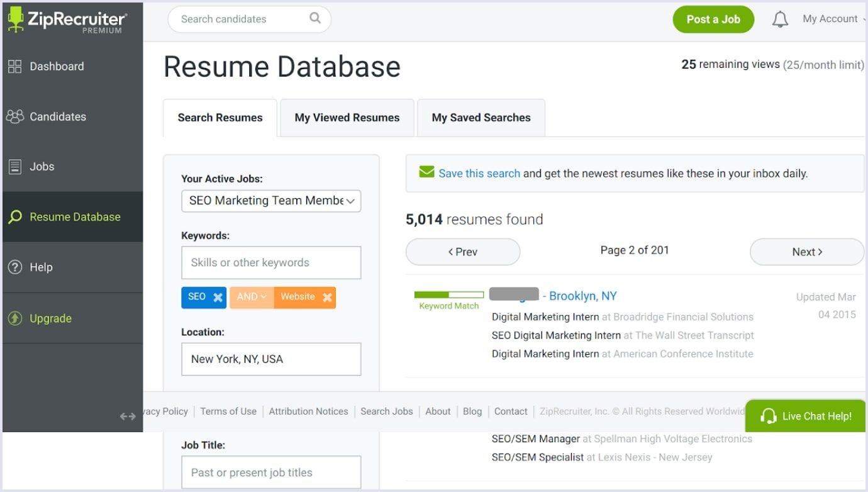Click Digital Marketing Intern at American Conference Institute
The image size is (868, 492).
(x=623, y=354)
